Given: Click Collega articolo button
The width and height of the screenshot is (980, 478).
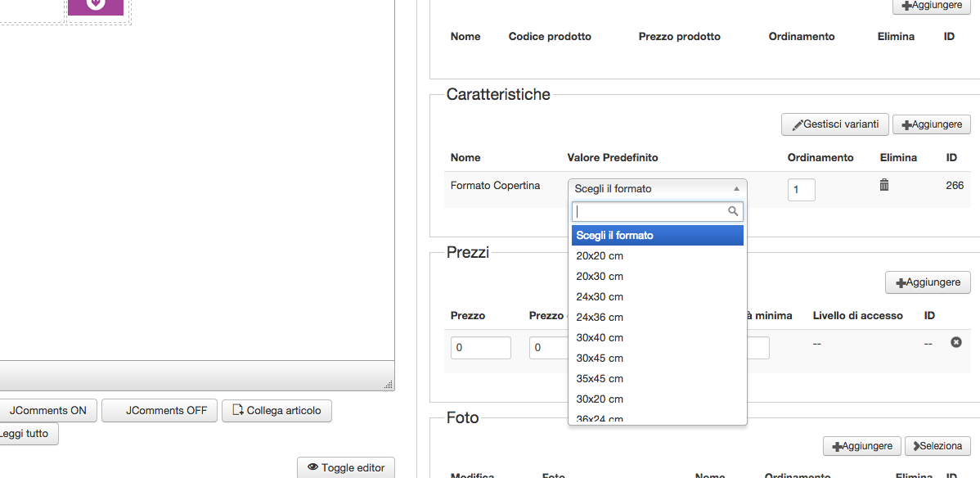Looking at the screenshot, I should click(x=276, y=410).
